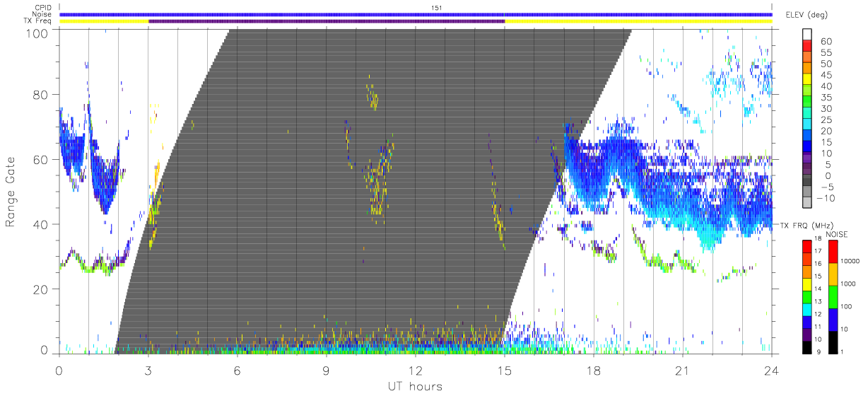The image size is (868, 401).
Task: Click the purple segment of TX Freq bar
Action: (x=327, y=21)
